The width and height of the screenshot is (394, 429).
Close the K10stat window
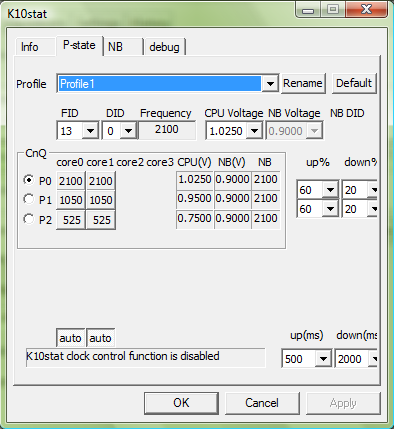(x=366, y=9)
